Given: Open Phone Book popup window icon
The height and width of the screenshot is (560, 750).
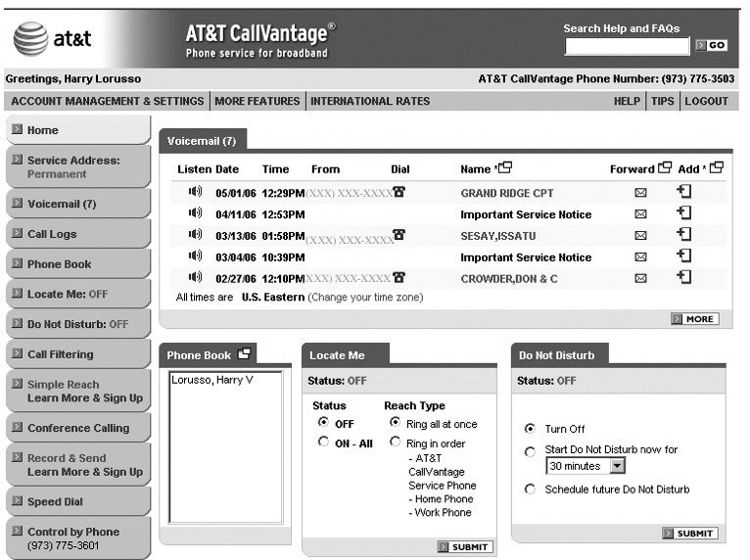Looking at the screenshot, I should [244, 353].
